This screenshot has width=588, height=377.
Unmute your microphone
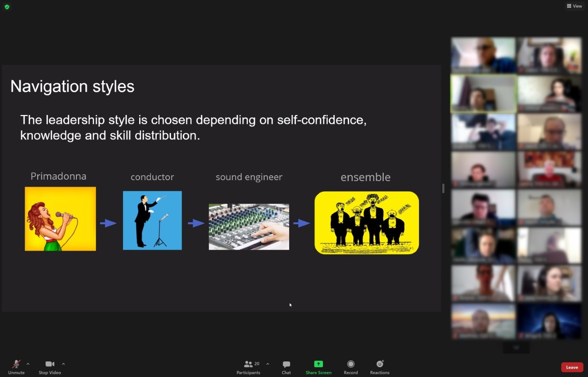pyautogui.click(x=16, y=364)
